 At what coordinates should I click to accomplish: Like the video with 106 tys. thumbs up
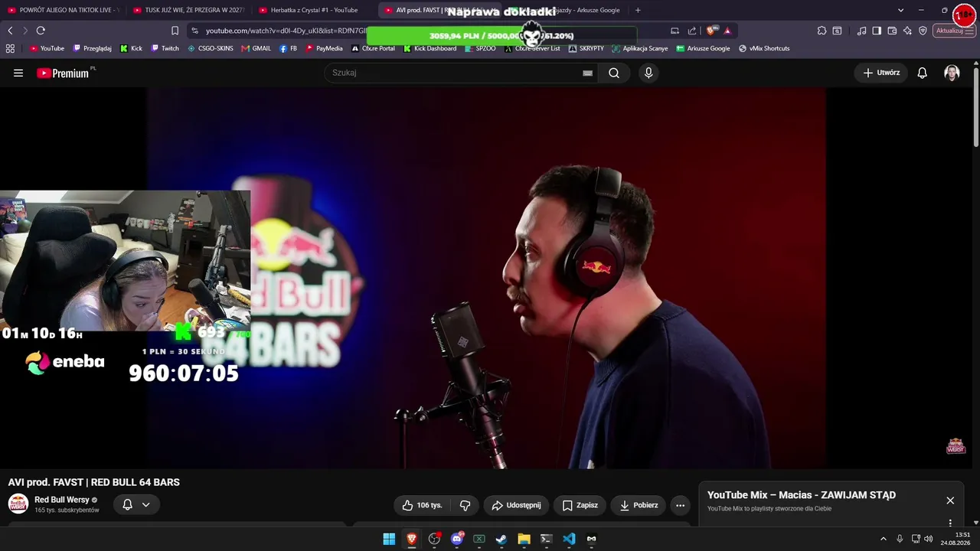(x=422, y=505)
